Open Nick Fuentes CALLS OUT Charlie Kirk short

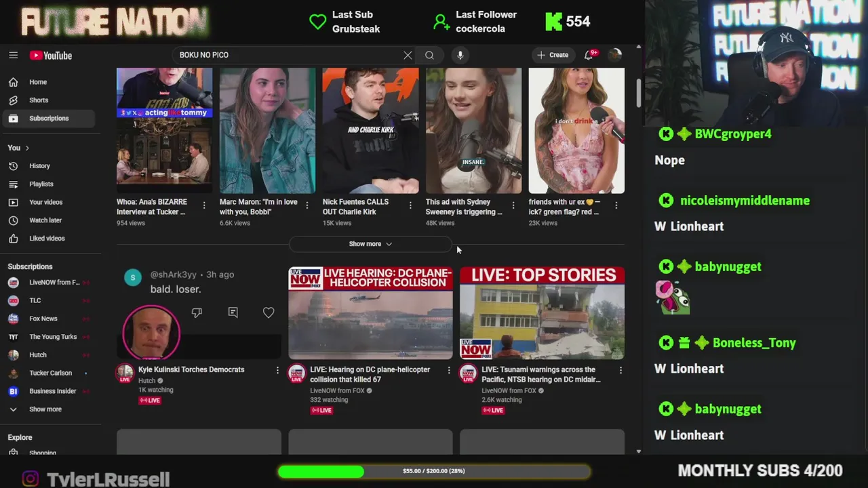click(370, 130)
